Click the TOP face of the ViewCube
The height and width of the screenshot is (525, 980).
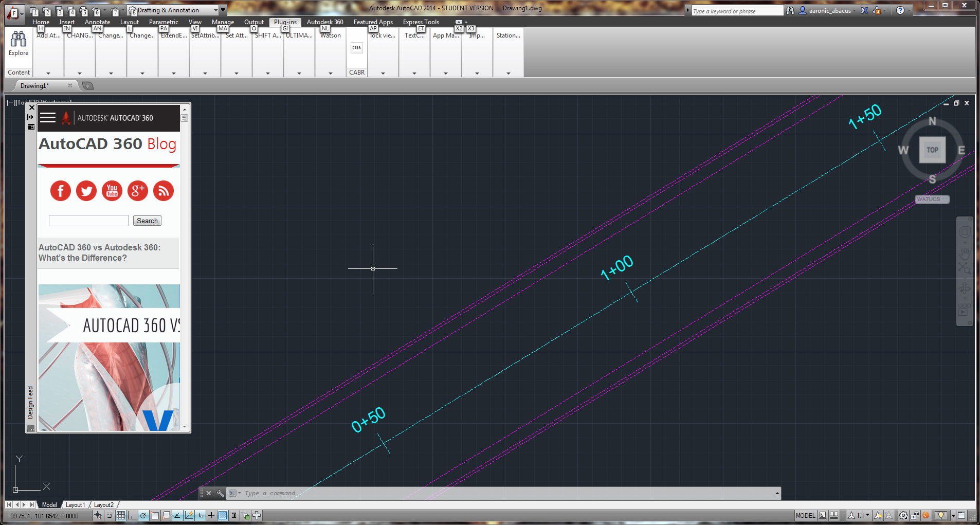click(932, 150)
